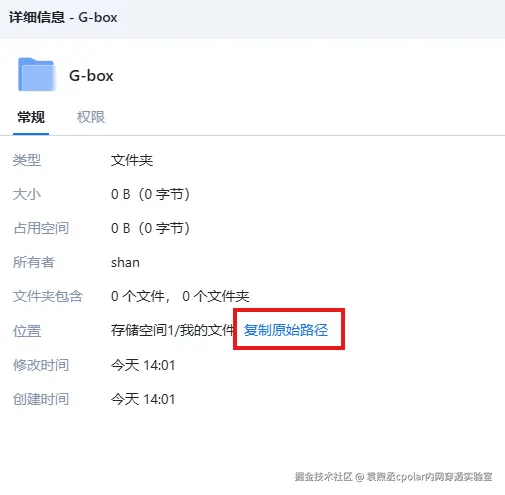Click the 占用空间 value 0 B
Screen dimensions: 505x495
pos(150,228)
